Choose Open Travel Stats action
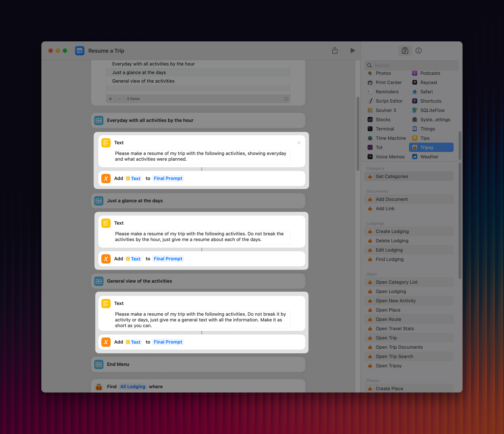 pos(409,329)
